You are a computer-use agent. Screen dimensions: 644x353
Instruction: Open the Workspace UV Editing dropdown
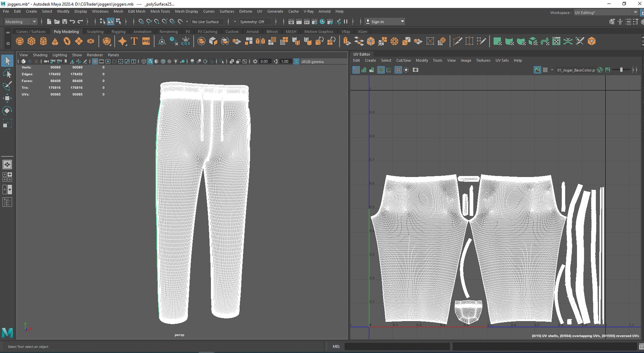pyautogui.click(x=606, y=12)
